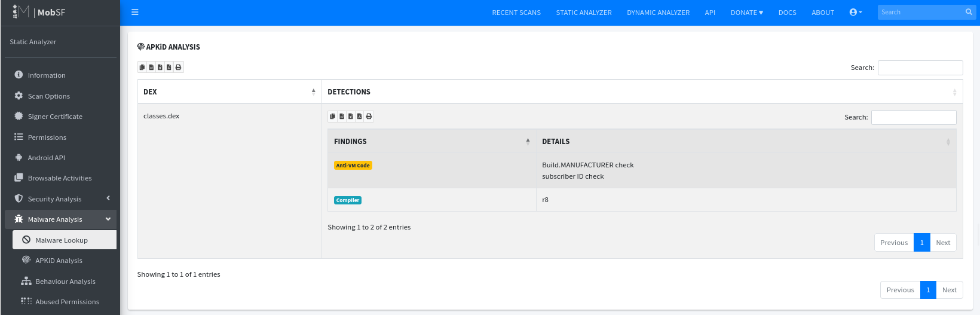Sort the FINDINGS column
Image resolution: width=980 pixels, height=315 pixels.
pyautogui.click(x=432, y=142)
